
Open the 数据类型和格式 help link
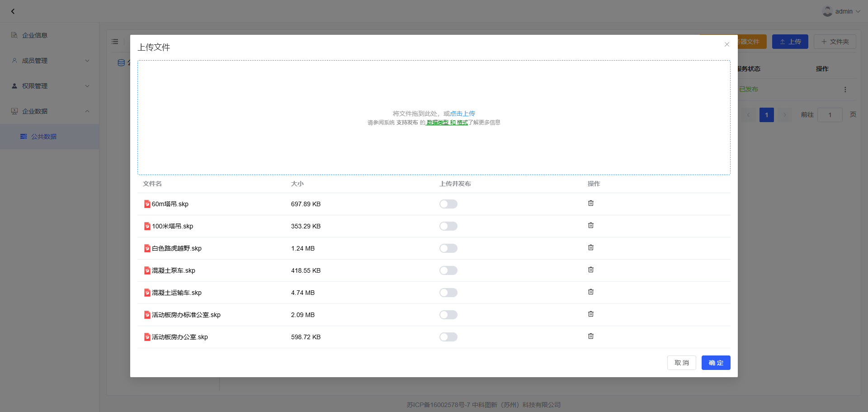click(x=447, y=123)
